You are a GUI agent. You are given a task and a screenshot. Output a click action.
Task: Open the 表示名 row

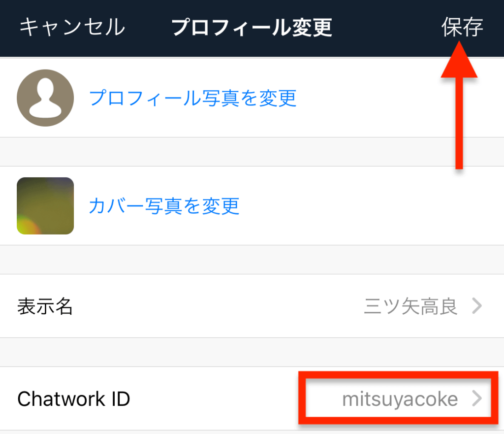click(x=252, y=305)
